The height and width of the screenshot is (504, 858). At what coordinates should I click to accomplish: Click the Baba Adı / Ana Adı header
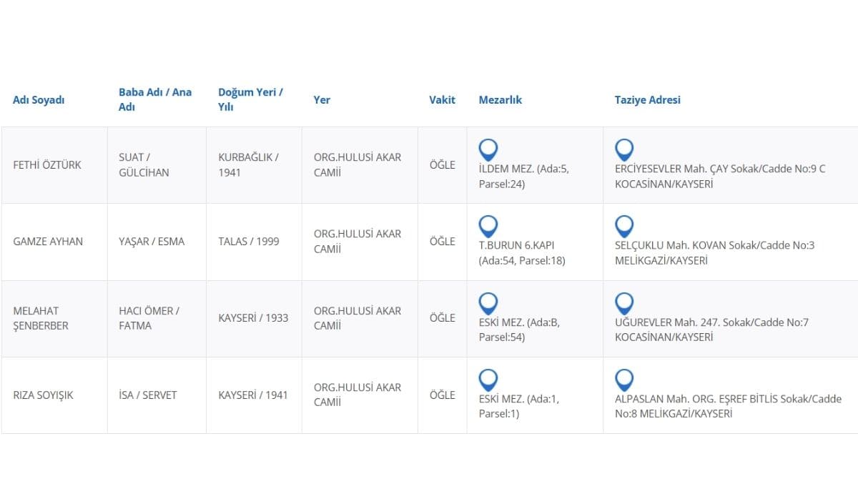155,99
